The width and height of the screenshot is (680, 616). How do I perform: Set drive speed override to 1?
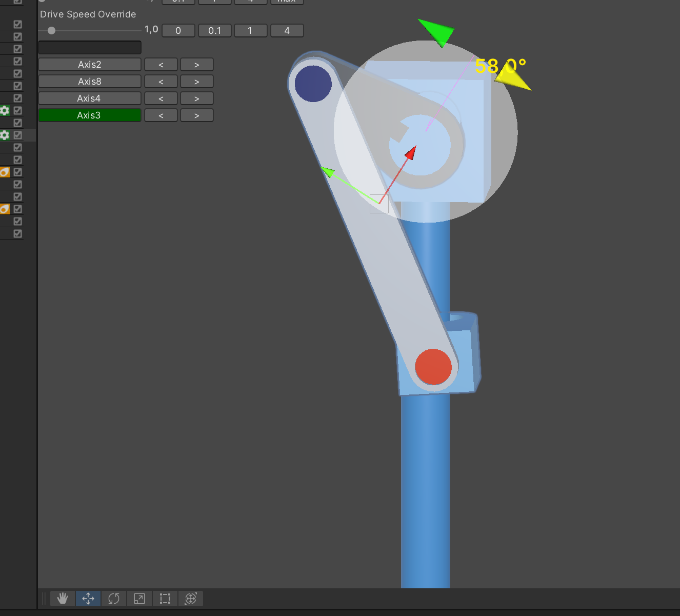[x=251, y=31]
